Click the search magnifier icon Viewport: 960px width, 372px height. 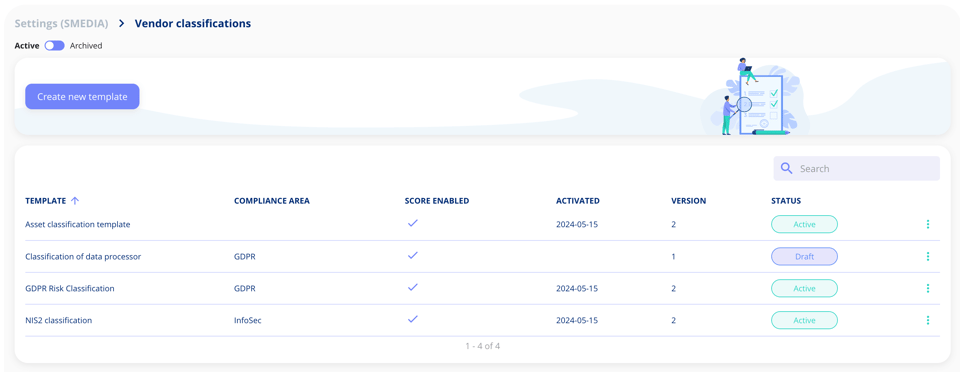[787, 168]
